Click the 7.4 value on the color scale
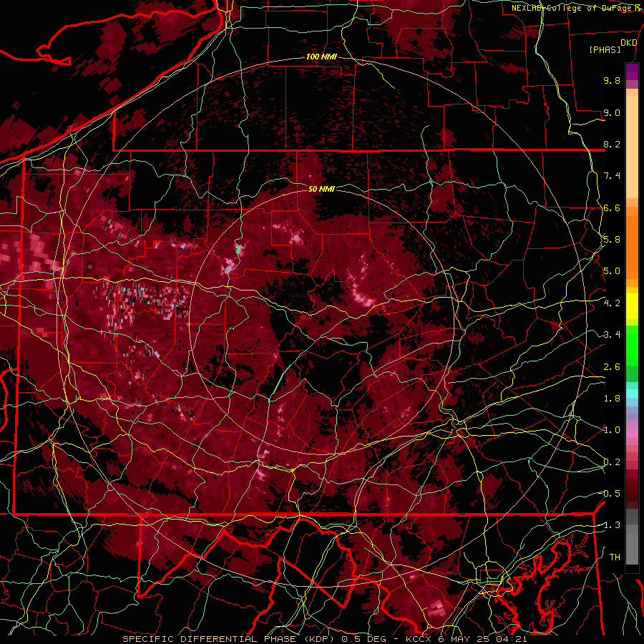The width and height of the screenshot is (644, 644). [612, 176]
